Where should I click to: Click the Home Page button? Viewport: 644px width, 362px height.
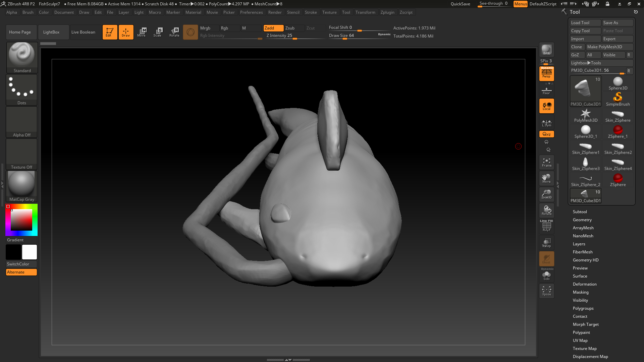pyautogui.click(x=21, y=32)
